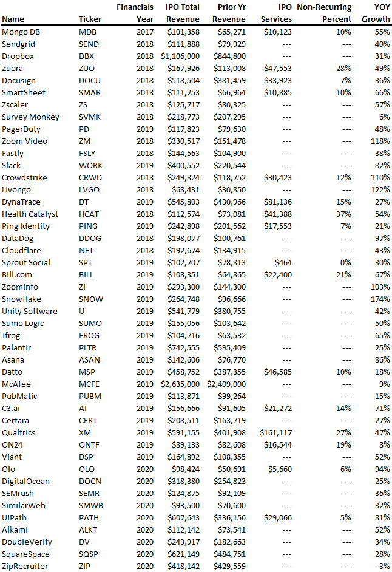The width and height of the screenshot is (392, 572).
Task: Select Dropbox IPO revenue $1,106,000 cell
Action: click(x=180, y=56)
